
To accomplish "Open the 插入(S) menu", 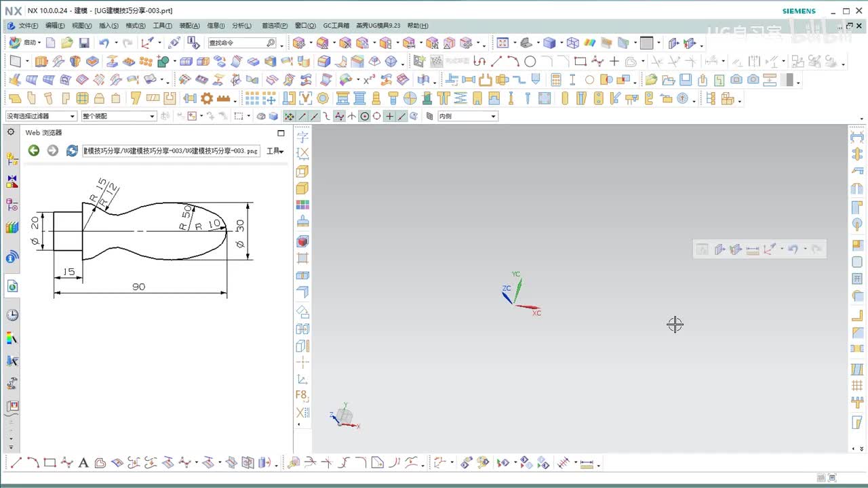I will click(108, 26).
